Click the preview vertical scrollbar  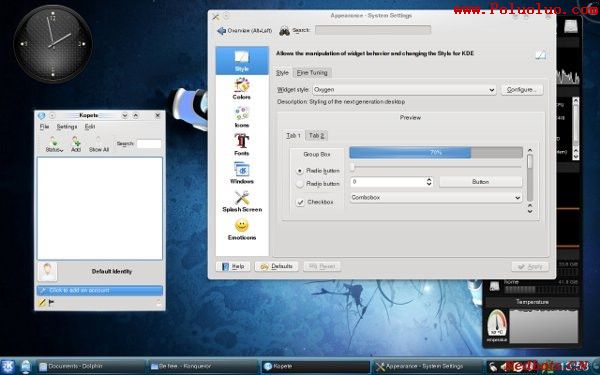click(530, 178)
